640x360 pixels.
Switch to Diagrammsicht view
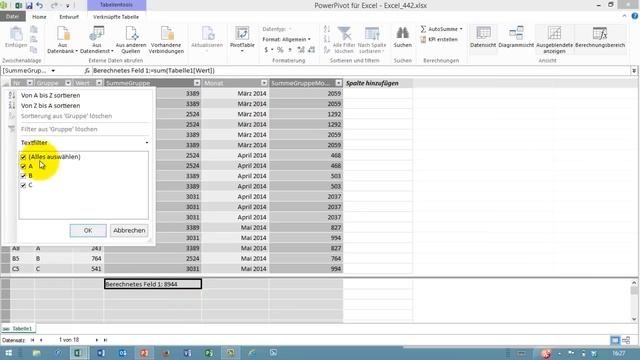516,37
